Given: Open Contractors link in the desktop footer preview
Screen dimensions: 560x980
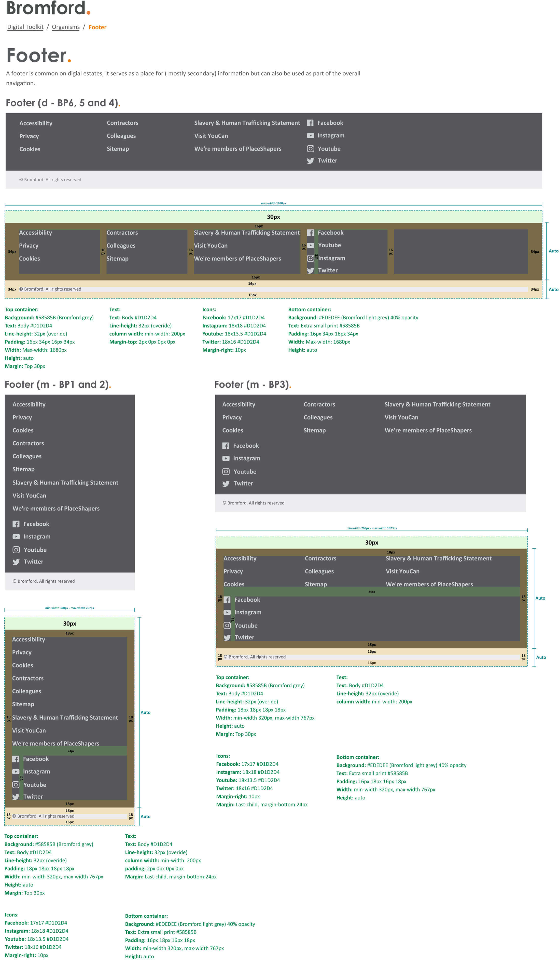Looking at the screenshot, I should point(122,123).
